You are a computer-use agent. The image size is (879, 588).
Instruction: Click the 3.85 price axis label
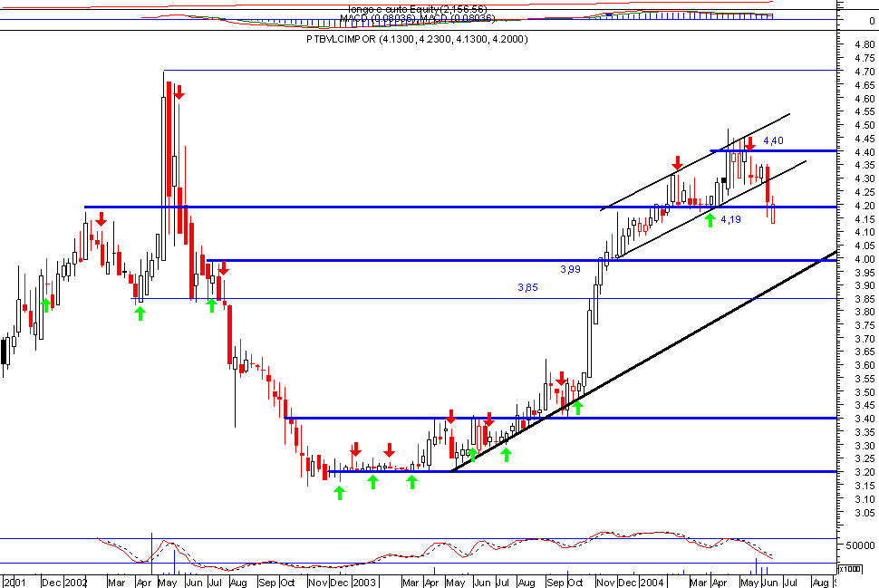865,299
